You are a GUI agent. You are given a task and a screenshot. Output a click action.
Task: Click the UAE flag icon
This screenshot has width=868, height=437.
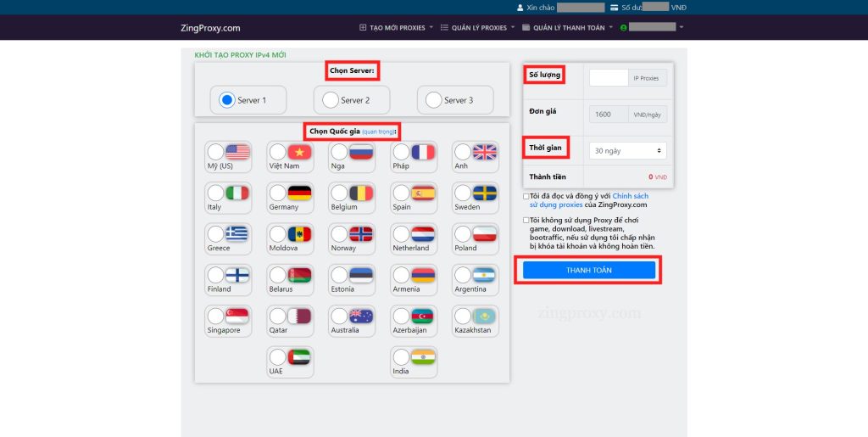299,356
